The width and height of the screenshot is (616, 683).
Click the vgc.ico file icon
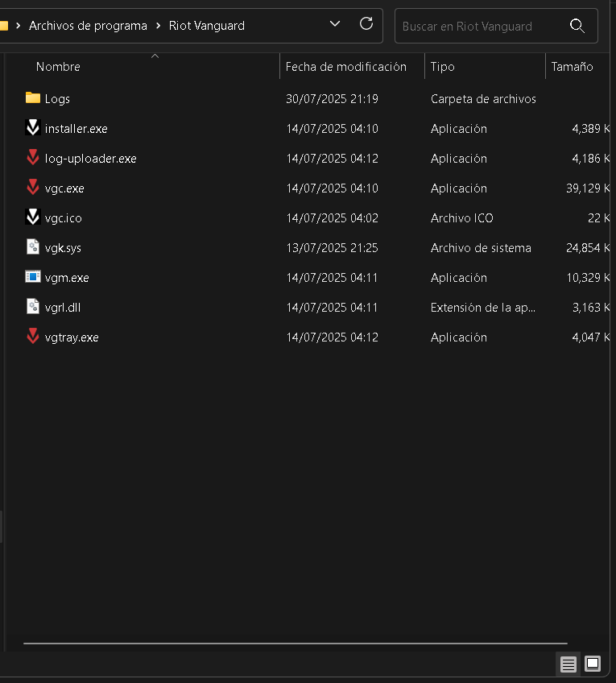coord(33,217)
